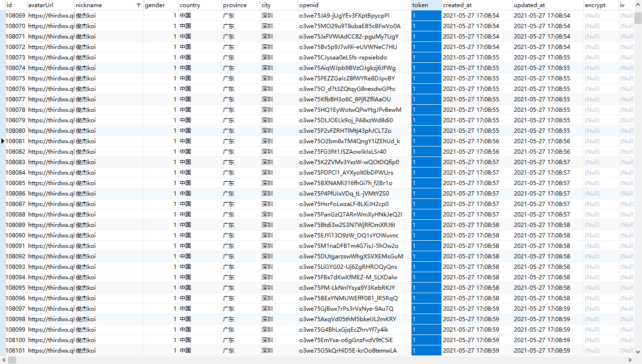Select the id column header
The width and height of the screenshot is (642, 364).
click(16, 5)
